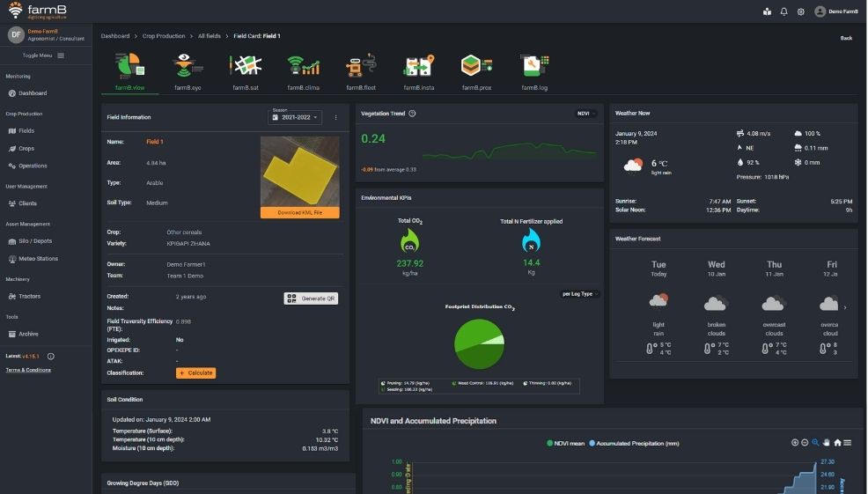Open the Demo FarmB user avatar menu
868x494 pixels.
pos(820,11)
